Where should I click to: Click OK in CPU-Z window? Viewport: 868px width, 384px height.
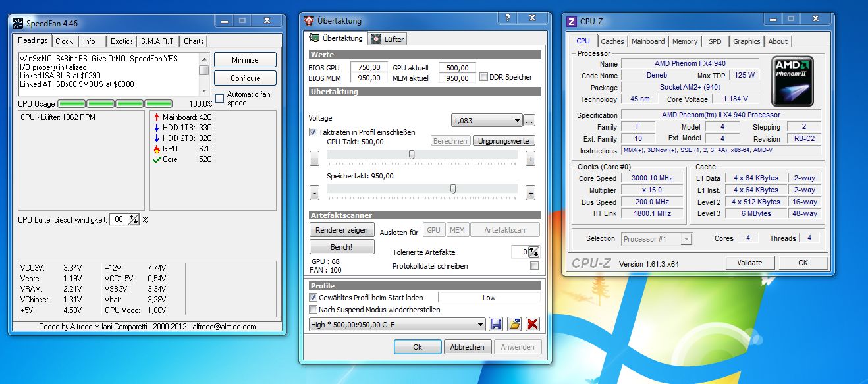(x=803, y=263)
